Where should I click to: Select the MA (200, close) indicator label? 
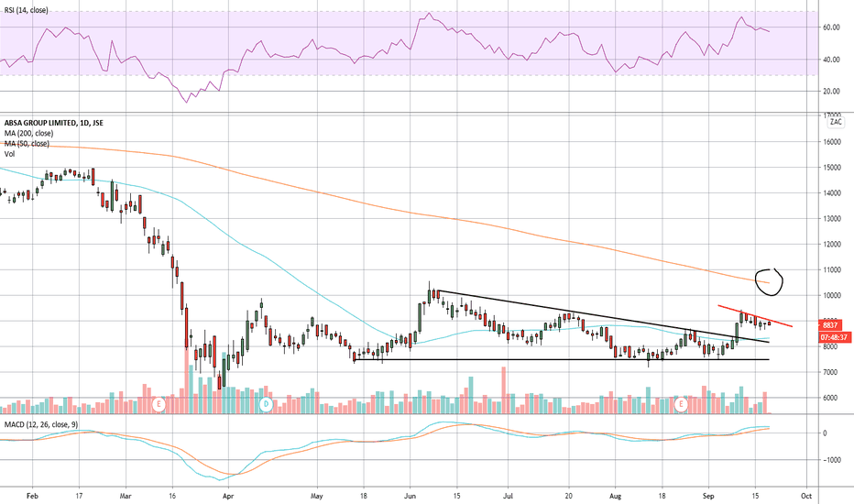click(28, 133)
